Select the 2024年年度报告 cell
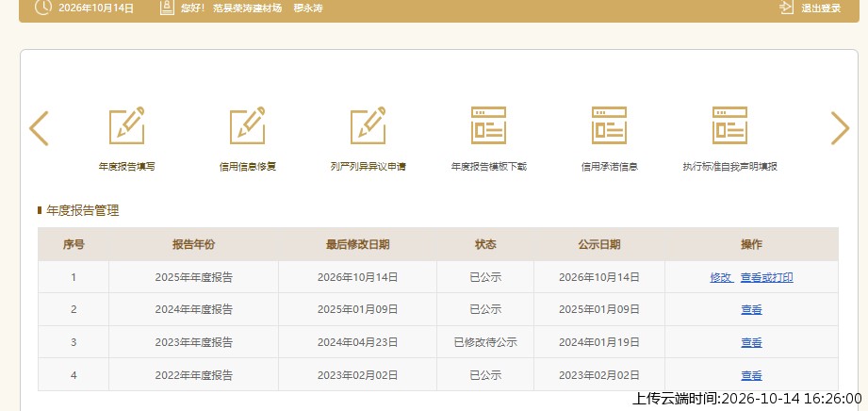Screen dimensions: 868x411 194,309
